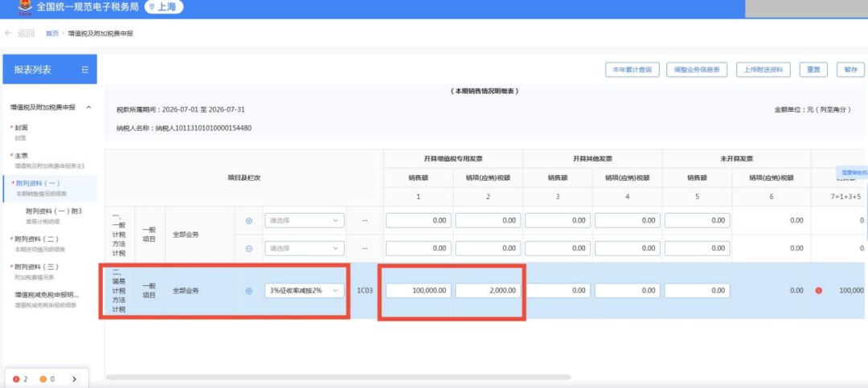This screenshot has width=868, height=388.
Task: Click column 3 field in the minus-icon row
Action: click(x=558, y=248)
